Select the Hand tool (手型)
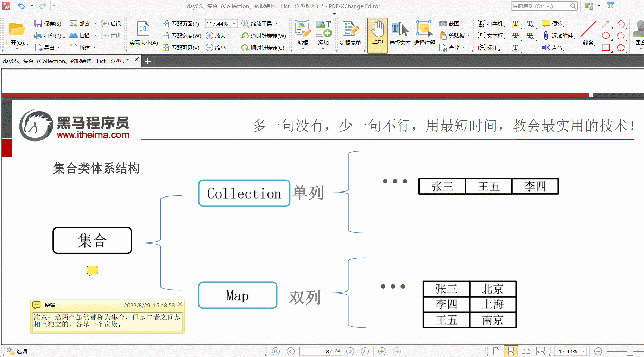Viewport: 644px width, 357px height. pos(377,35)
